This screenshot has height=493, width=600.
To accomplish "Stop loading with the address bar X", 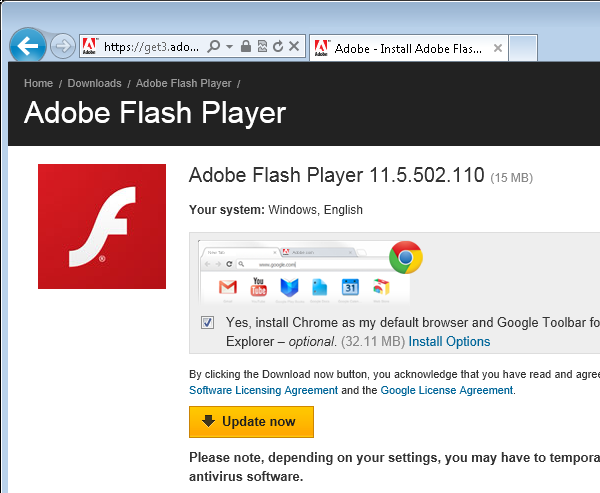I will pos(294,46).
